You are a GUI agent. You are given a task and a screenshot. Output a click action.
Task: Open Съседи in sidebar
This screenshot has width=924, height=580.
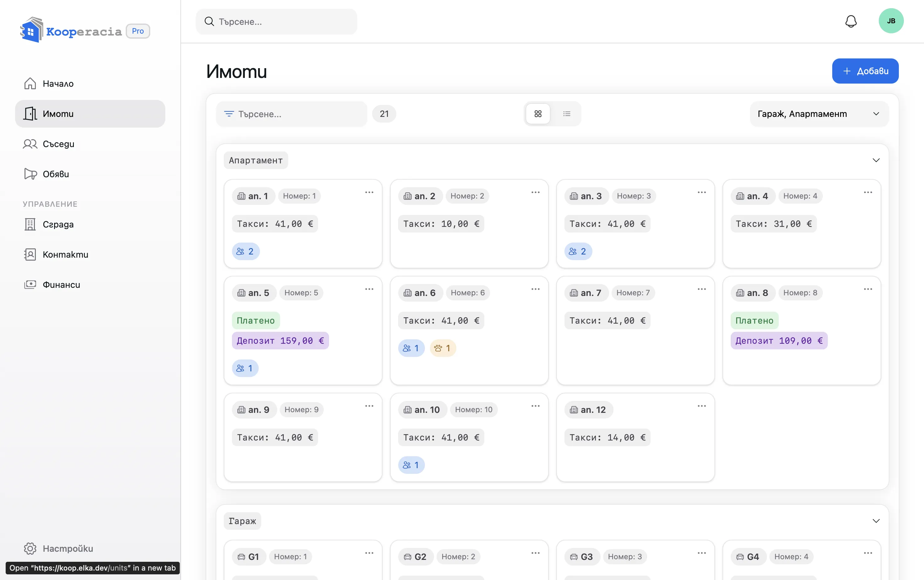point(90,144)
